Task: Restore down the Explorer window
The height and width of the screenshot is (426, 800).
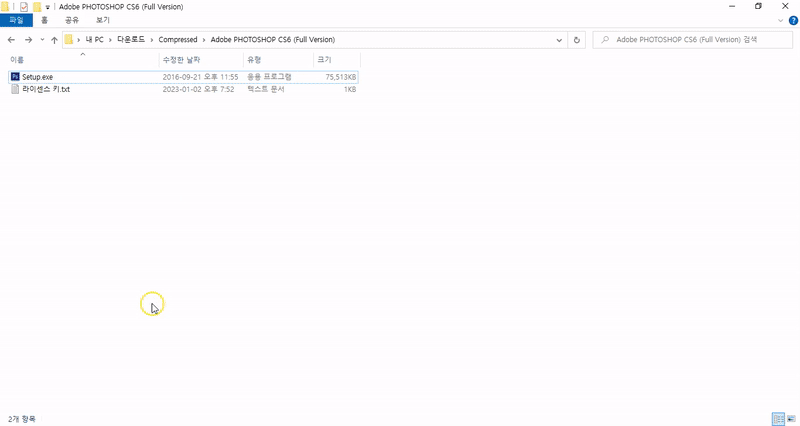Action: (x=758, y=7)
